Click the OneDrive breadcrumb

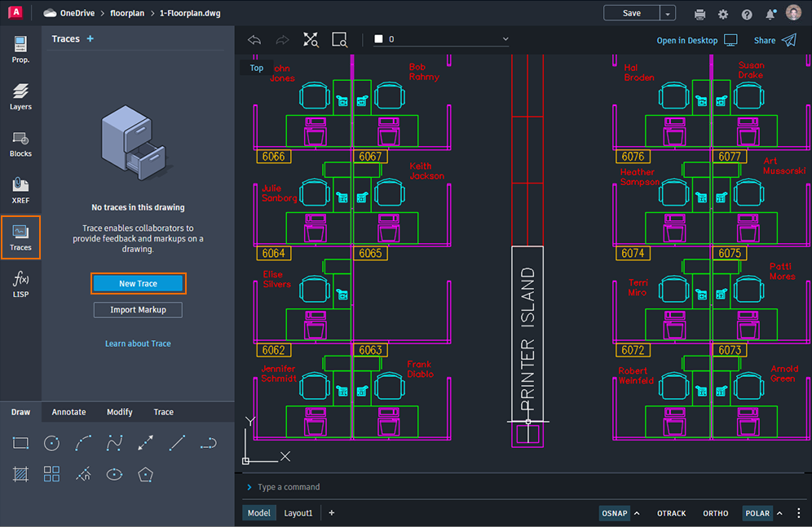click(68, 13)
